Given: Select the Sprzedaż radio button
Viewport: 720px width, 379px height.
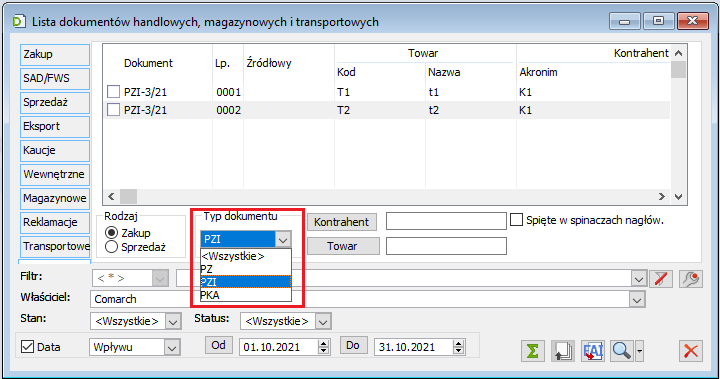Looking at the screenshot, I should [111, 247].
